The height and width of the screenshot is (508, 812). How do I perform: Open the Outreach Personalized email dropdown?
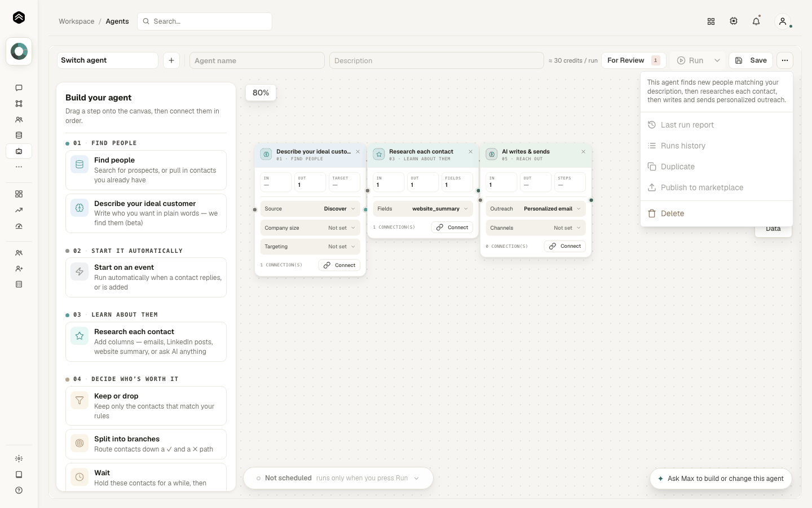pyautogui.click(x=536, y=209)
